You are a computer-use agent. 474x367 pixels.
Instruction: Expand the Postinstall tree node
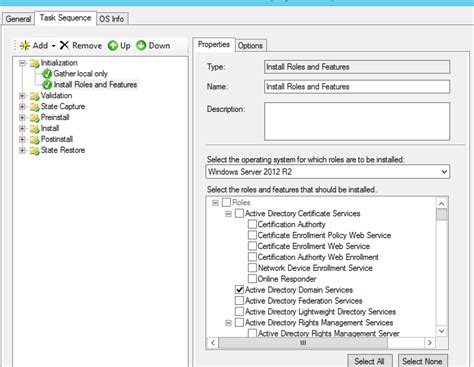[22, 140]
